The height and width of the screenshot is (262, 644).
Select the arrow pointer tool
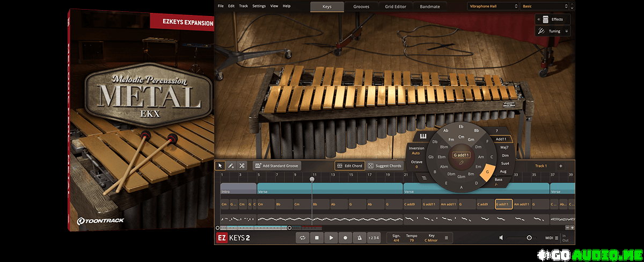click(220, 166)
